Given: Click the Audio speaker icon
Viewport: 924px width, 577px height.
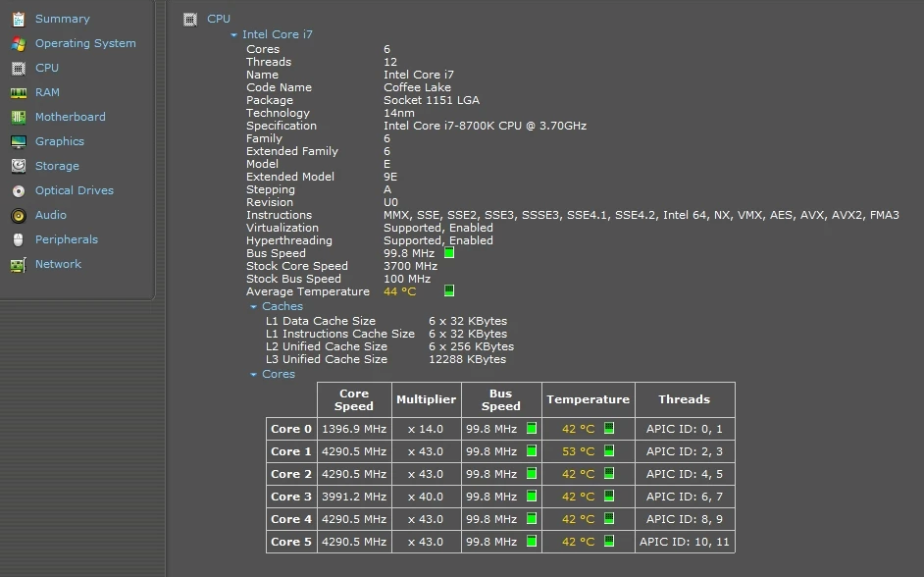Looking at the screenshot, I should 19,216.
